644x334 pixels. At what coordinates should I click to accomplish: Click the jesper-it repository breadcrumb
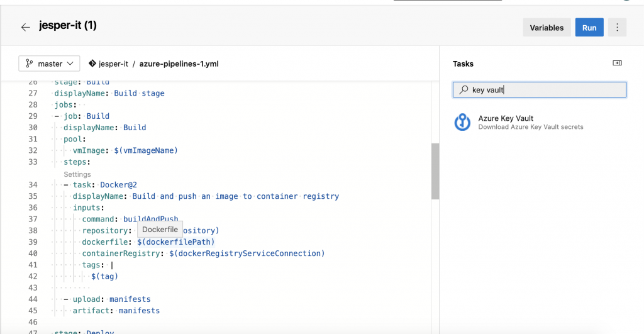113,64
